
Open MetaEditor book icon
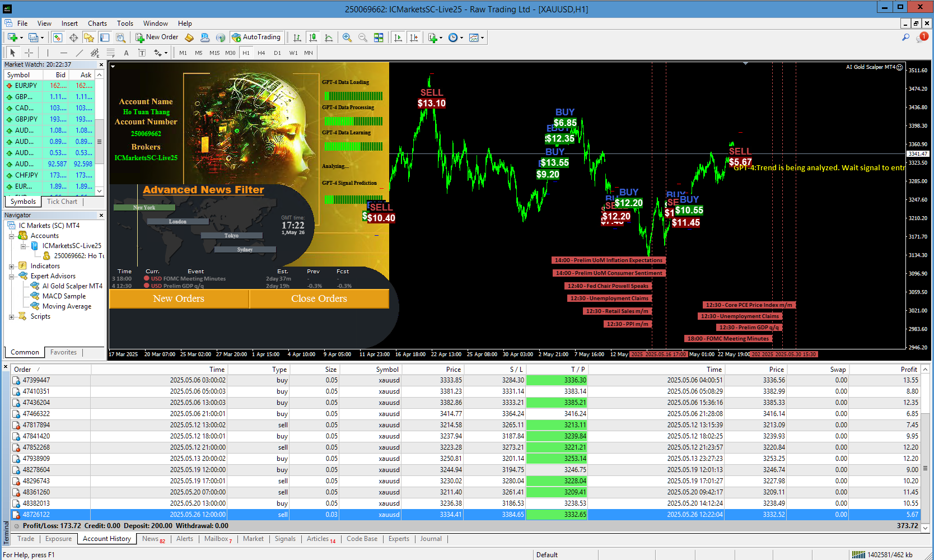tap(189, 38)
